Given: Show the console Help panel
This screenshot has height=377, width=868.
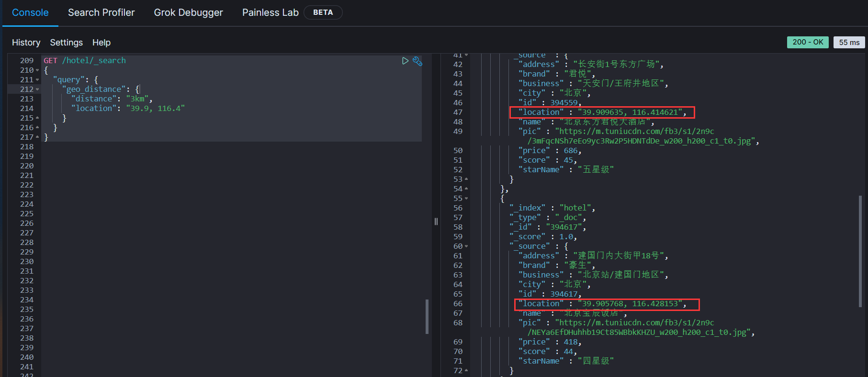Looking at the screenshot, I should [x=101, y=43].
